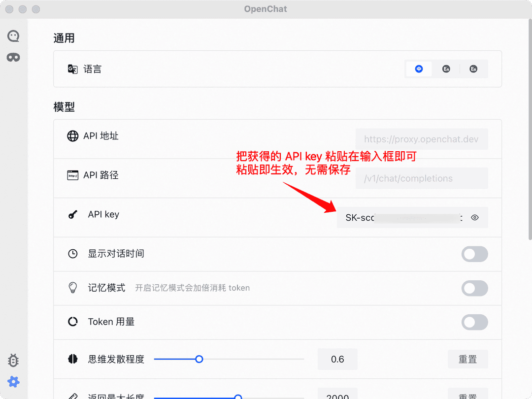
Task: Click the API key input field
Action: tap(412, 218)
